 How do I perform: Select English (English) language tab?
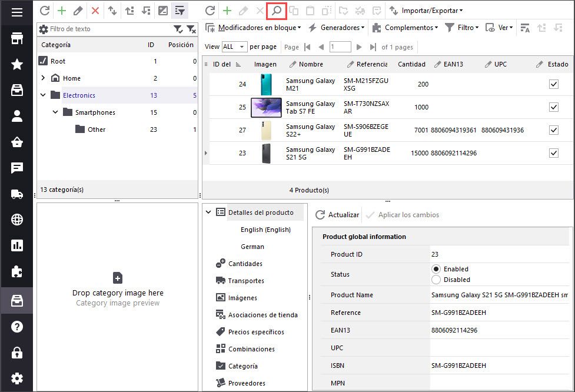265,230
